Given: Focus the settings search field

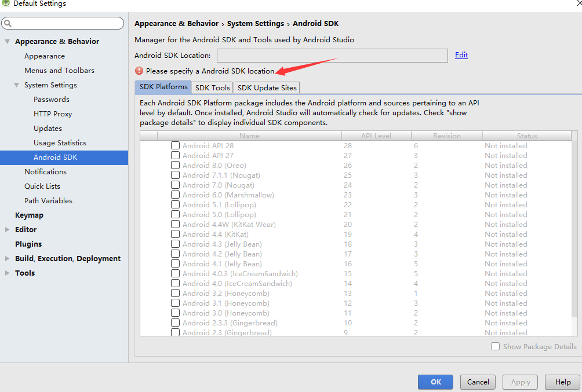Looking at the screenshot, I should pos(63,23).
